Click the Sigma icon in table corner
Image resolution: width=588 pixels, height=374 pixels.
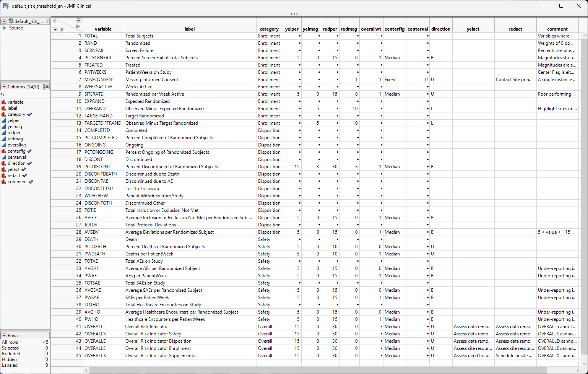[62, 29]
